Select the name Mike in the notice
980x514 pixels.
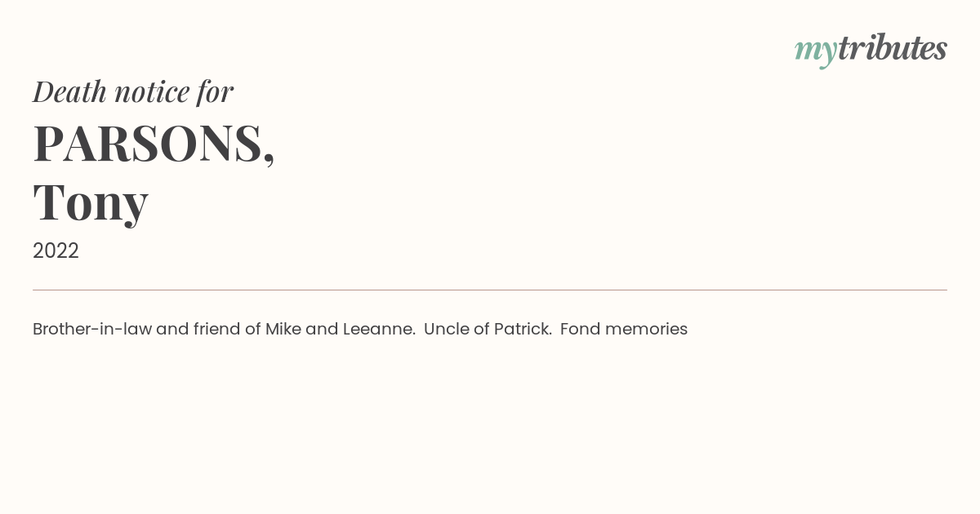pyautogui.click(x=283, y=329)
